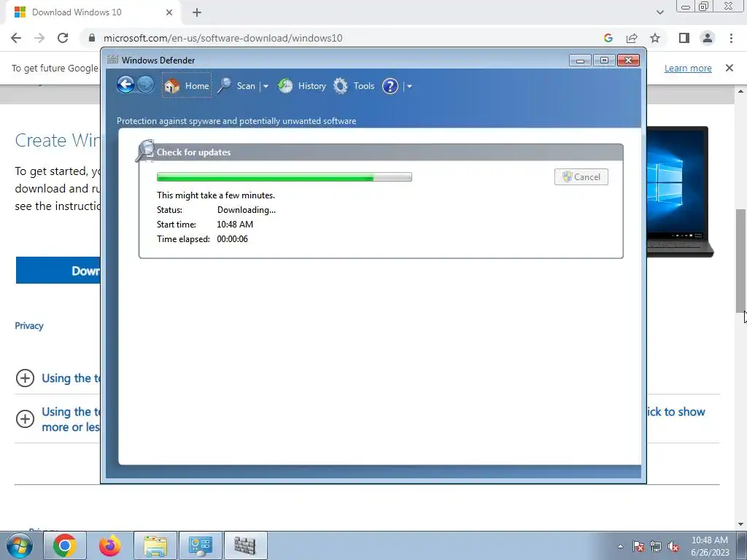The height and width of the screenshot is (560, 747).
Task: Open the Windows Start menu
Action: (x=20, y=545)
